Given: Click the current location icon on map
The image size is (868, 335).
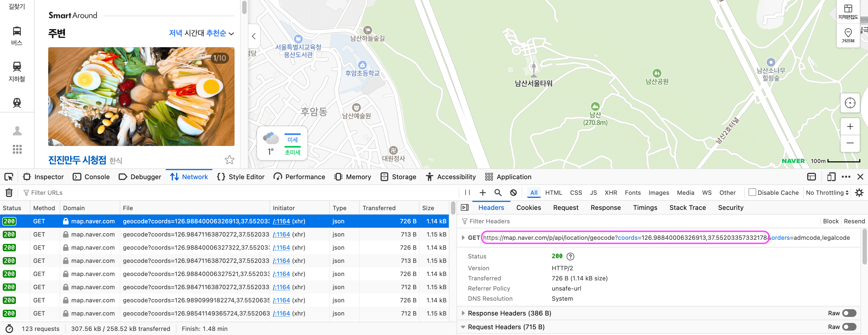Looking at the screenshot, I should coord(850,103).
